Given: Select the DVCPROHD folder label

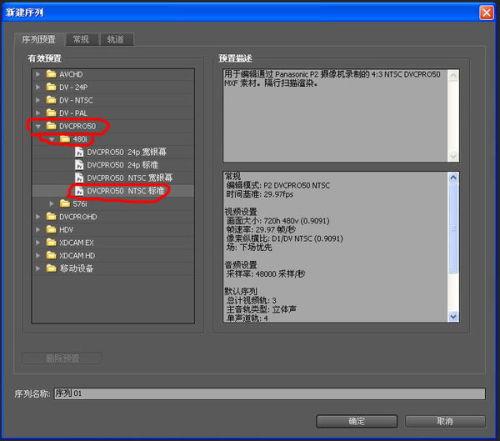Looking at the screenshot, I should point(78,217).
